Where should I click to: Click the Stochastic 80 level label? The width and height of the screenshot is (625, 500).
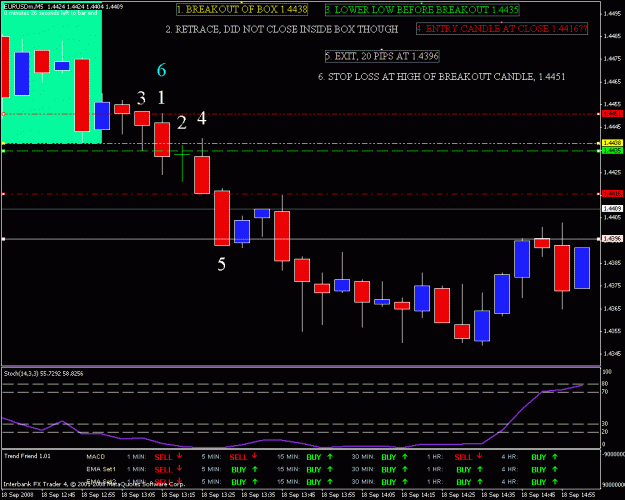(x=605, y=384)
